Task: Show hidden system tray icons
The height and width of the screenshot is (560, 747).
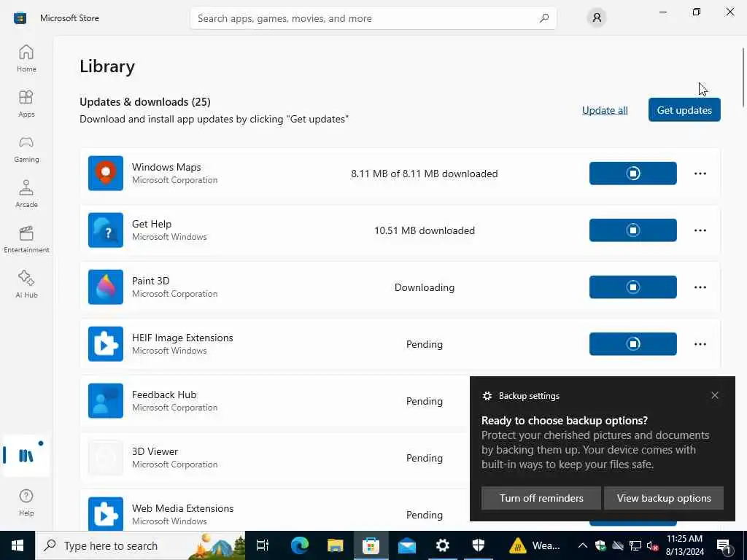Action: [x=583, y=545]
